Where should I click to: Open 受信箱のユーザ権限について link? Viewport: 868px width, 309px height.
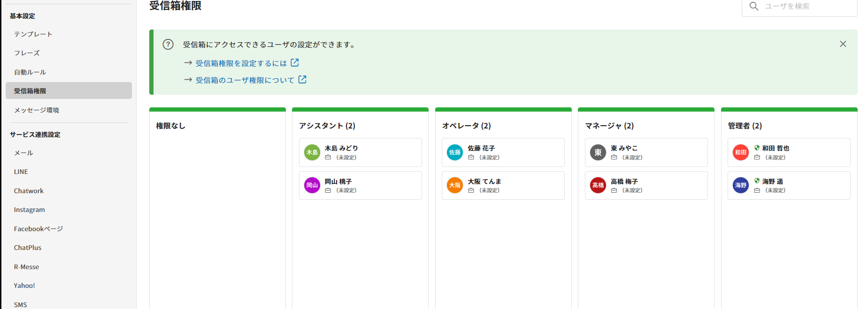click(x=245, y=80)
